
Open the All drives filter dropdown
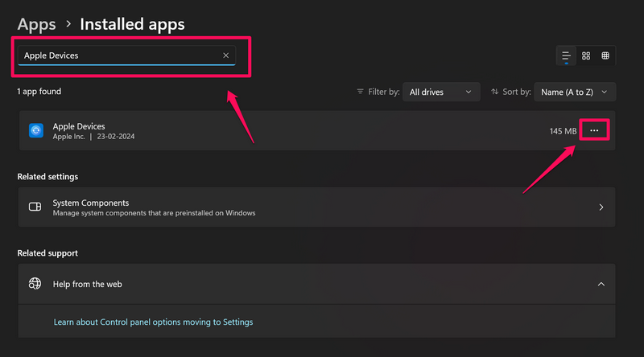(x=440, y=92)
